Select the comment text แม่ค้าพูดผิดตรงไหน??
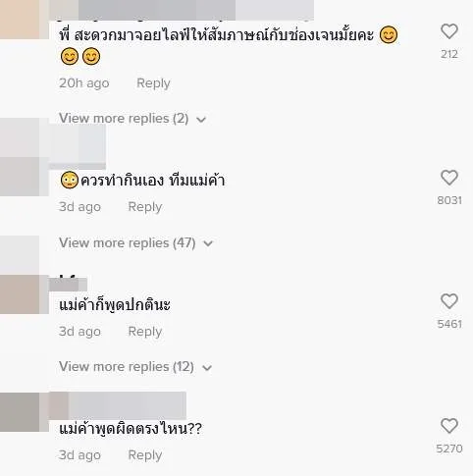The height and width of the screenshot is (476, 473). [x=131, y=429]
